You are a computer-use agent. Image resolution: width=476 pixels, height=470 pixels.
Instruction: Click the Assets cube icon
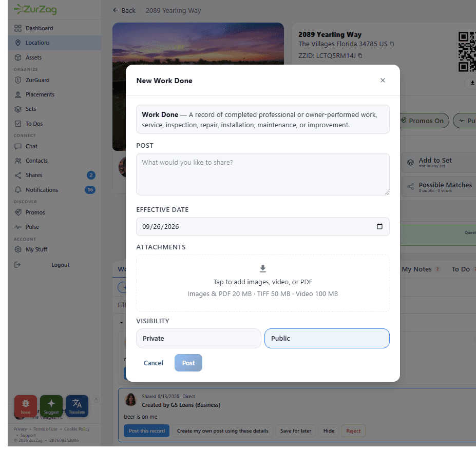click(x=18, y=57)
